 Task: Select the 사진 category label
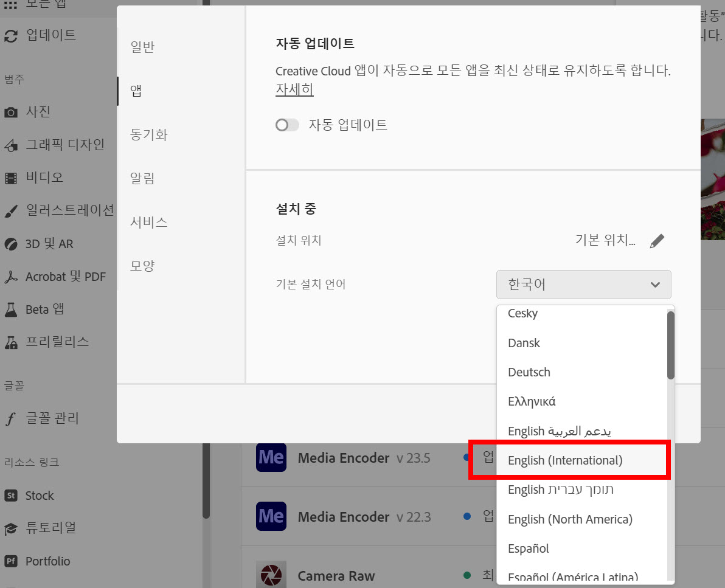[x=38, y=112]
